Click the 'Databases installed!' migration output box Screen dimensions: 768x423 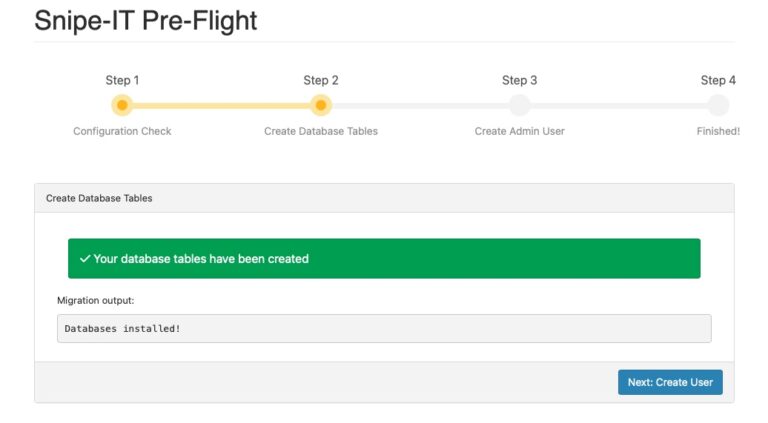click(x=384, y=328)
